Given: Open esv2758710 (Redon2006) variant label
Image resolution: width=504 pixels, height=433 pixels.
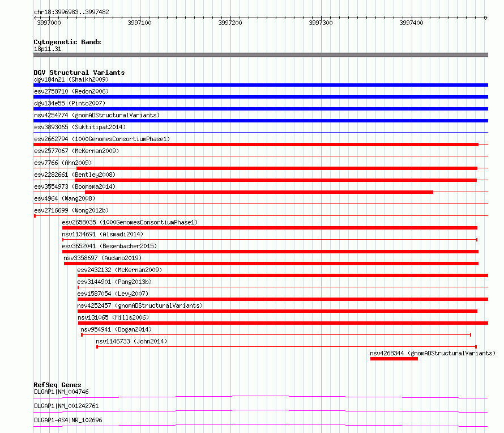Looking at the screenshot, I should tap(71, 91).
